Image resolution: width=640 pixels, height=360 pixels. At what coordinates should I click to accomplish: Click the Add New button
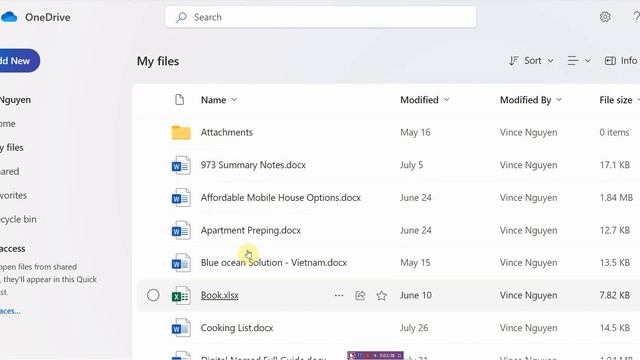click(19, 61)
